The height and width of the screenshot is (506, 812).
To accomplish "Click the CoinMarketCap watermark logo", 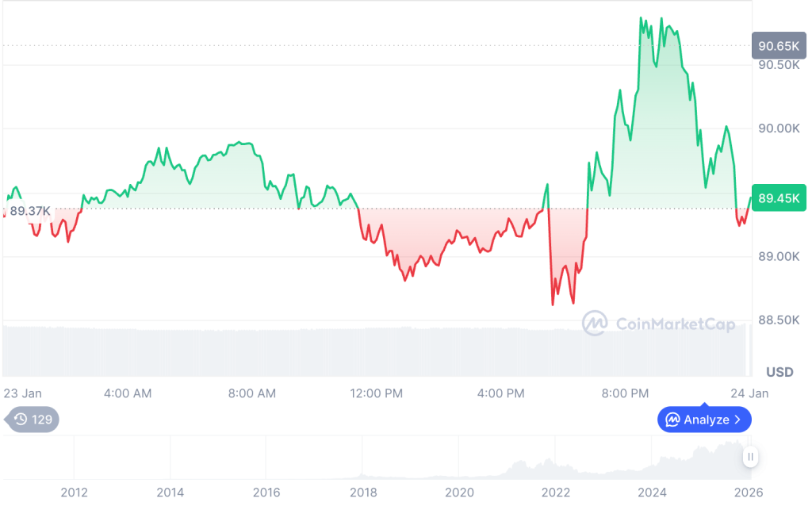I will click(595, 323).
